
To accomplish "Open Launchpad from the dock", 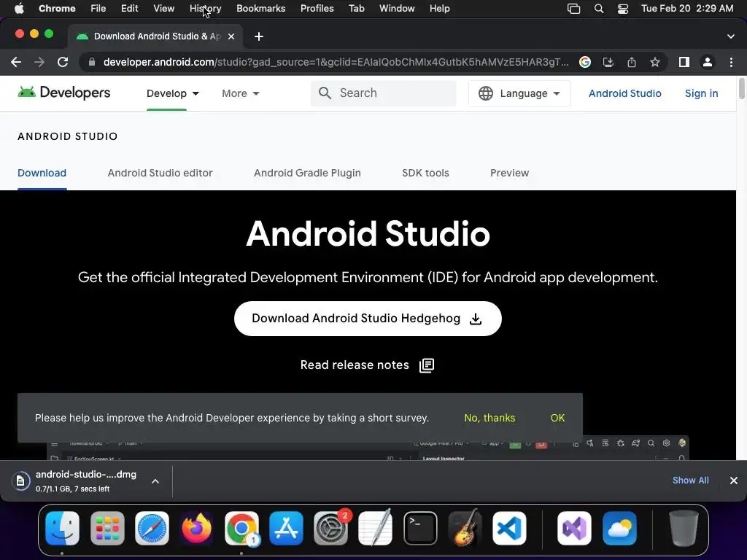I will (107, 528).
